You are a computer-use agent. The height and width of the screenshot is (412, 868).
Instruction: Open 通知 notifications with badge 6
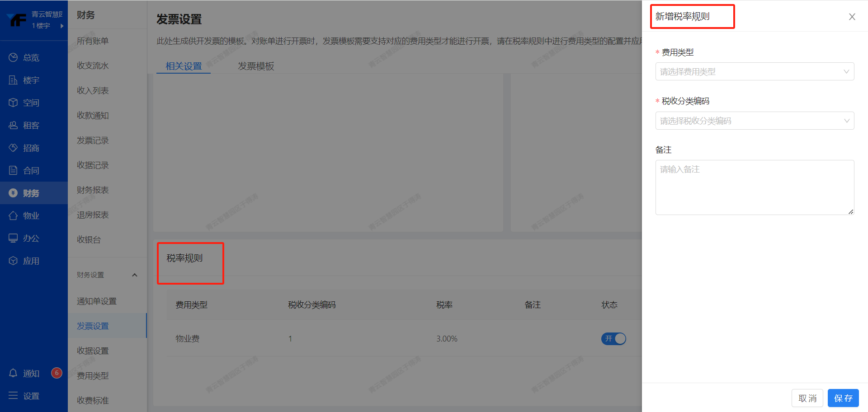(27, 373)
